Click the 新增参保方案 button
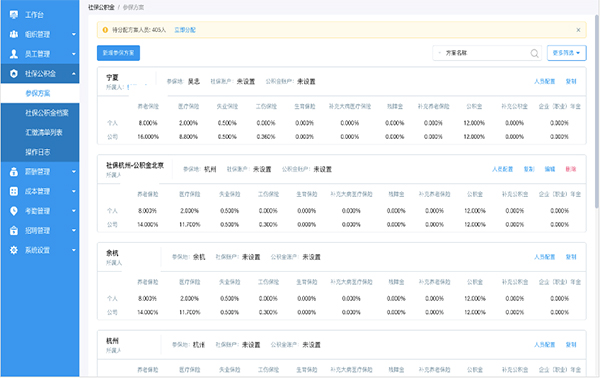 (x=118, y=53)
